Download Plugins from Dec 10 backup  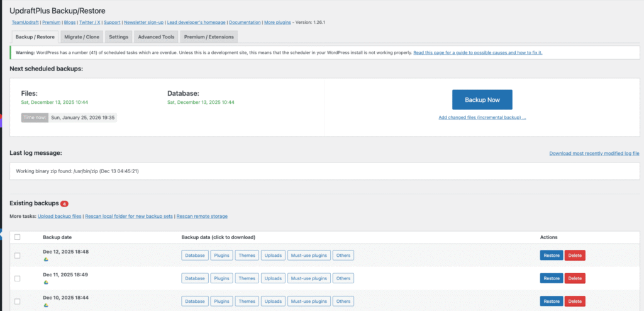pos(222,302)
